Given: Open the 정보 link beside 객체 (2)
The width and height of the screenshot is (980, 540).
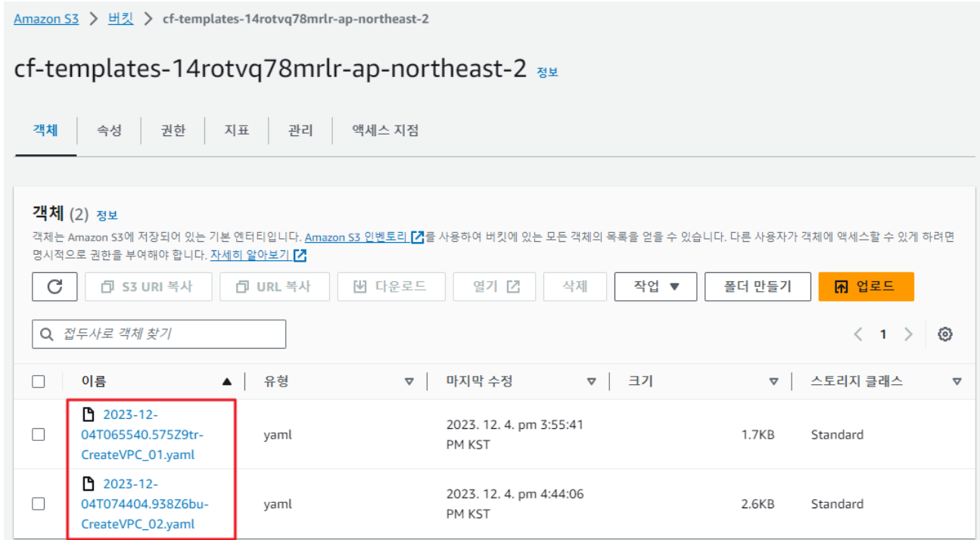Looking at the screenshot, I should pyautogui.click(x=107, y=216).
